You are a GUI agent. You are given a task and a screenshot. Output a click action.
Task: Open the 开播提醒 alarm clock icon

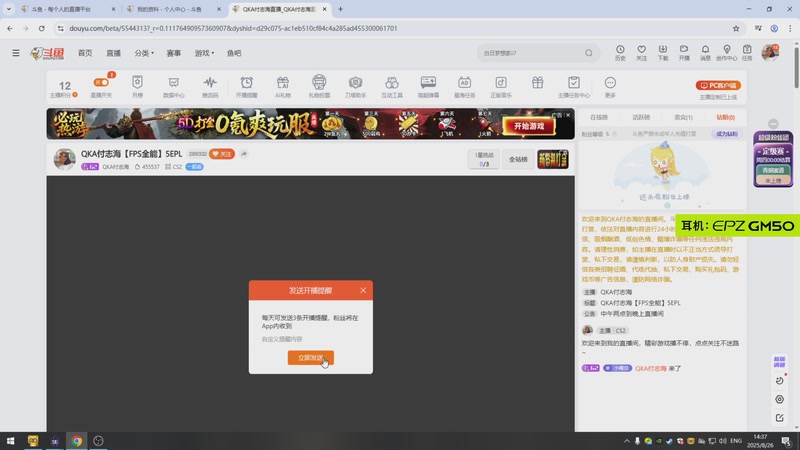[246, 82]
